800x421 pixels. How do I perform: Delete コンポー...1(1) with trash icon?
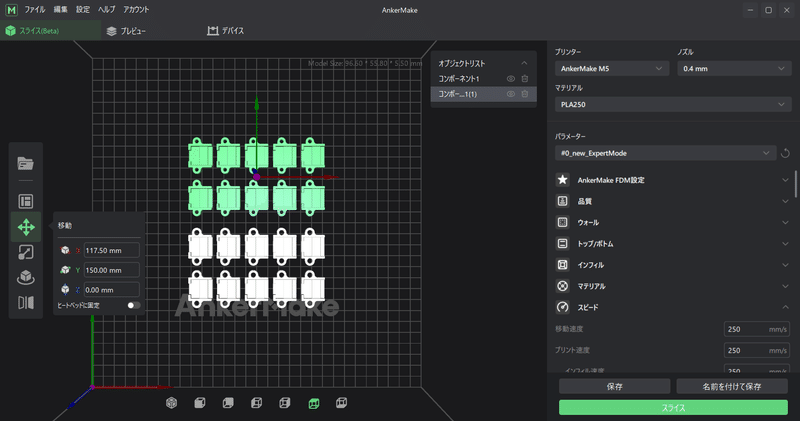point(524,94)
